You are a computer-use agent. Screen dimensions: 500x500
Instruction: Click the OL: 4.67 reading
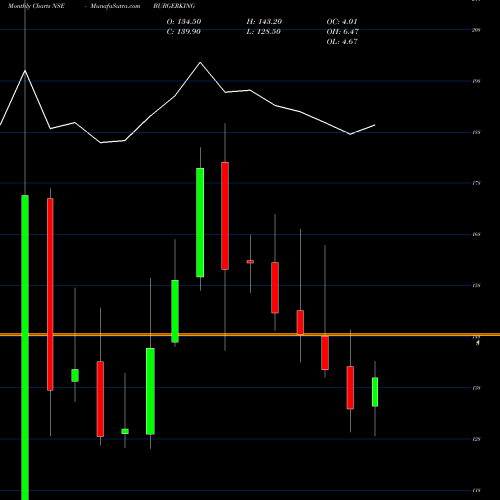tap(342, 42)
